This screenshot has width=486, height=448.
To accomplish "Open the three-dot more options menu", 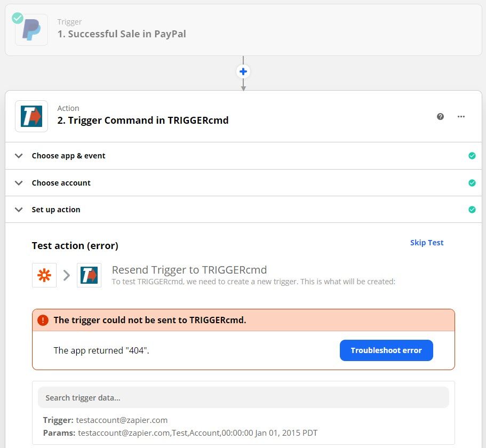I will (461, 116).
